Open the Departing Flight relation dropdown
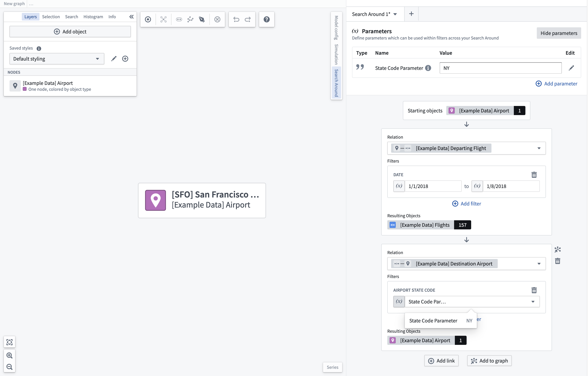The height and width of the screenshot is (376, 588). pos(466,148)
